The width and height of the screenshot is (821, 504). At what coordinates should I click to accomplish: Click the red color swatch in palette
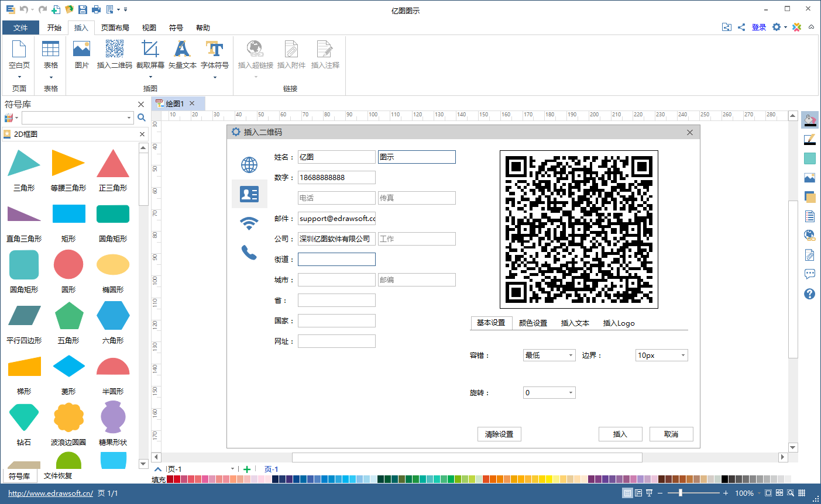[177, 479]
